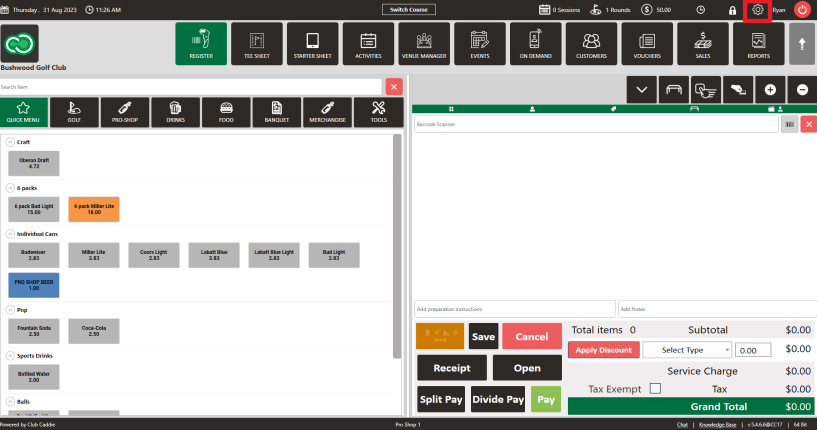Open the Starter Sheet module

pyautogui.click(x=313, y=44)
